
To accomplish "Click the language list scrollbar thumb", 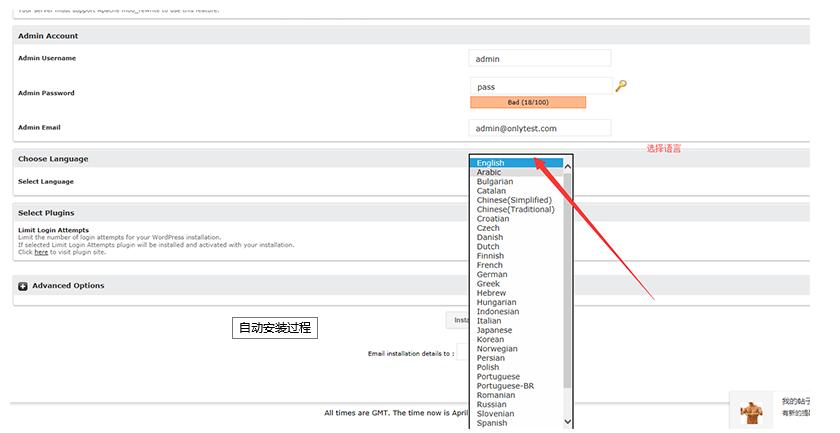I will tap(568, 281).
